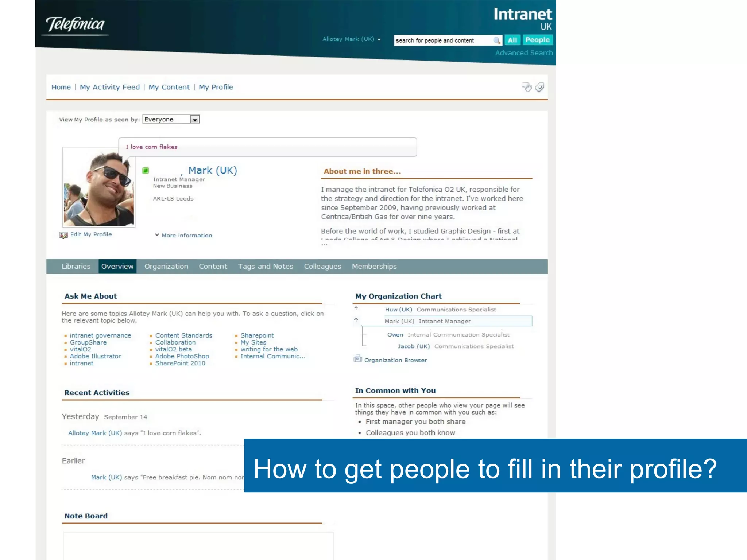
Task: Click the profile photo thumbnail
Action: (99, 187)
